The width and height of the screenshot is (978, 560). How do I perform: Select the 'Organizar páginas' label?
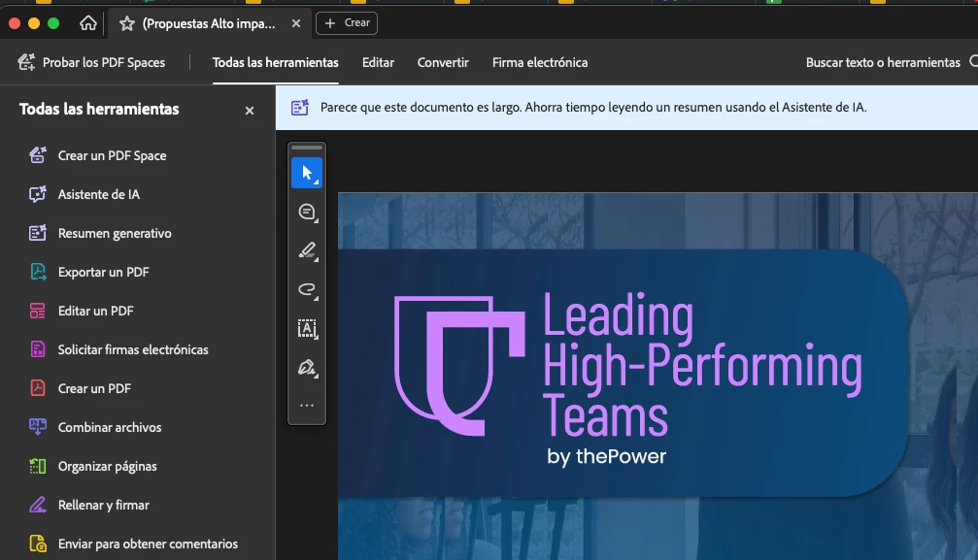click(x=107, y=467)
